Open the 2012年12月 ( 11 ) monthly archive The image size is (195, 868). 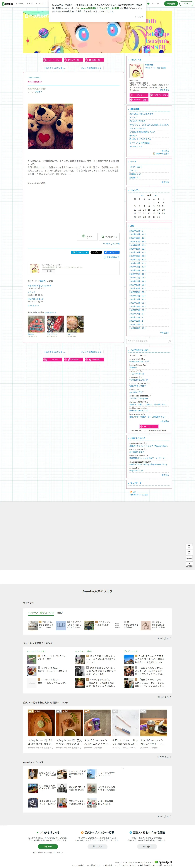coord(137,328)
